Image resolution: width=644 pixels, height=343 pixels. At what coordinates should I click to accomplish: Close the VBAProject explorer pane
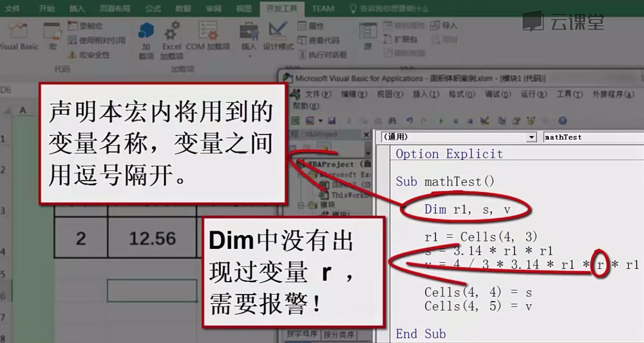pos(367,134)
